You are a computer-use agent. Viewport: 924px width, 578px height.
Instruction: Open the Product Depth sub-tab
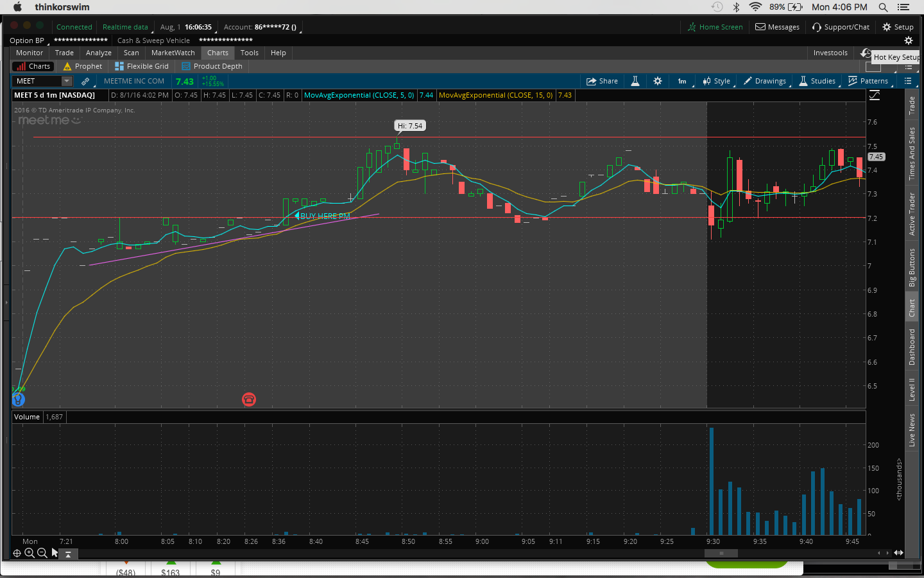coord(212,66)
